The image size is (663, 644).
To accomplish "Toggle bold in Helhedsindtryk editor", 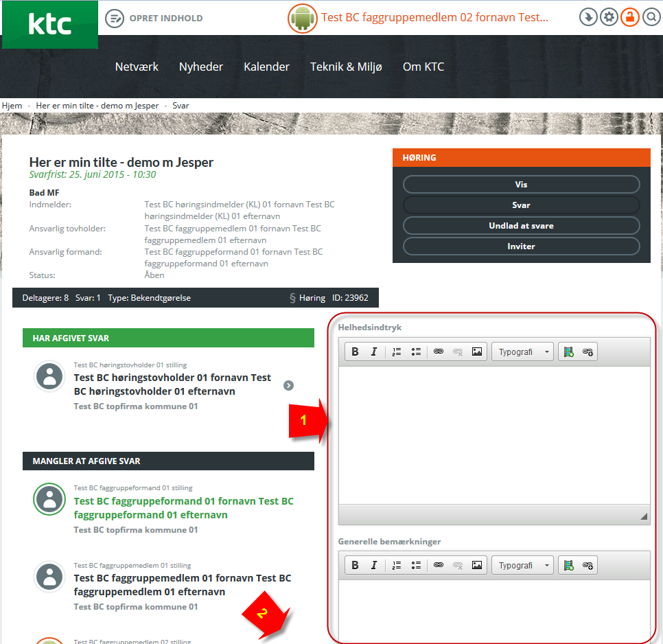I will pyautogui.click(x=356, y=352).
